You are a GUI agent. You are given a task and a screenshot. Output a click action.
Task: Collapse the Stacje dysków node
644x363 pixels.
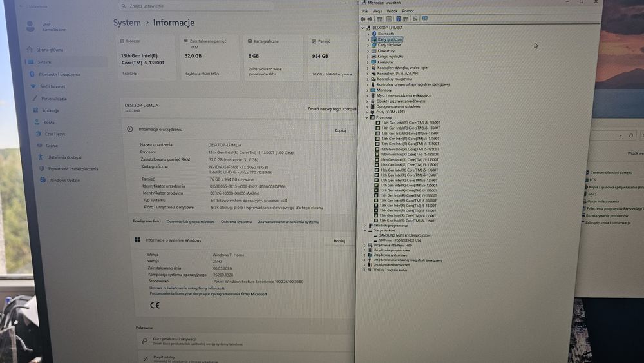tap(365, 230)
